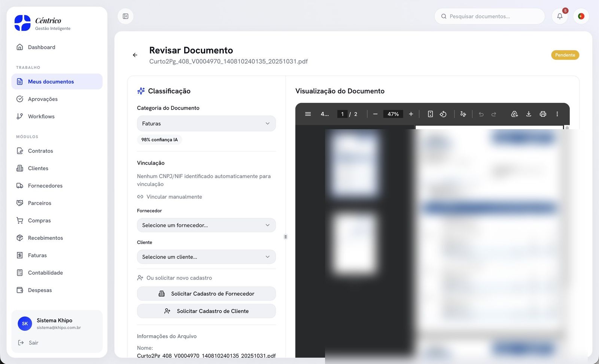
Task: Click the sistema@khipo.com.br email text
Action: pos(59,328)
